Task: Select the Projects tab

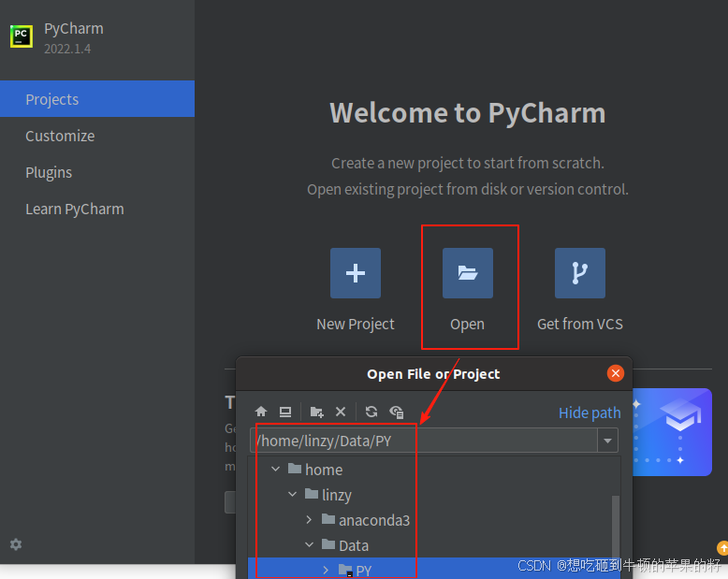Action: click(97, 99)
